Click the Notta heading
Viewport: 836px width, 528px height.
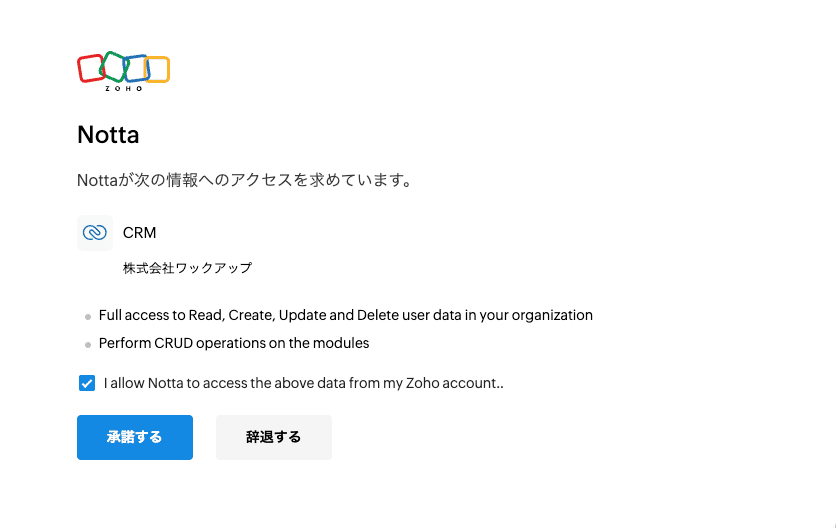pos(108,135)
